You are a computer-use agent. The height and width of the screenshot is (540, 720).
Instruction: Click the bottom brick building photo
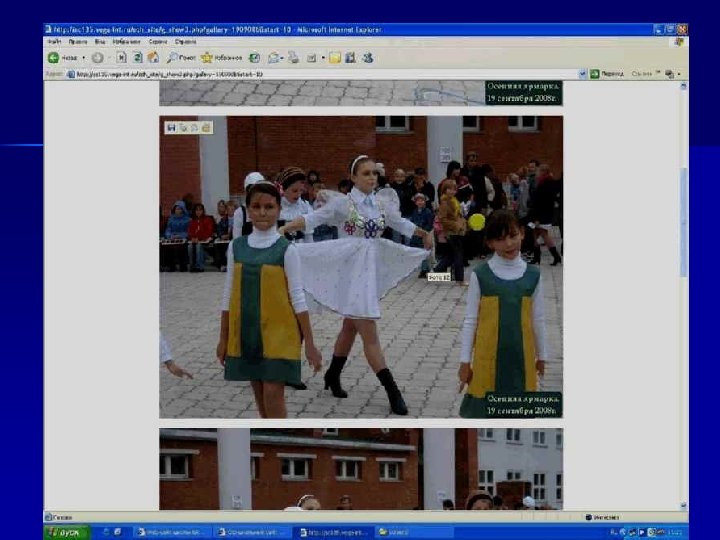[361, 469]
